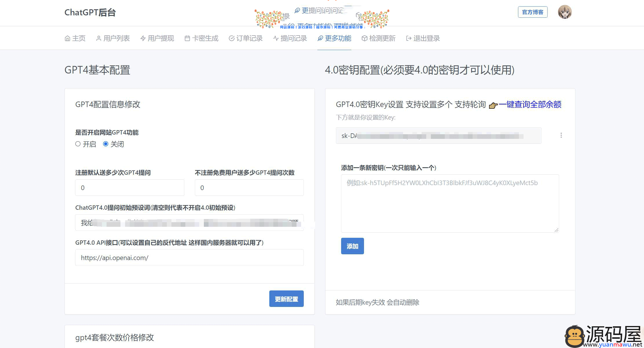Select the 关闭 radio button

click(106, 144)
